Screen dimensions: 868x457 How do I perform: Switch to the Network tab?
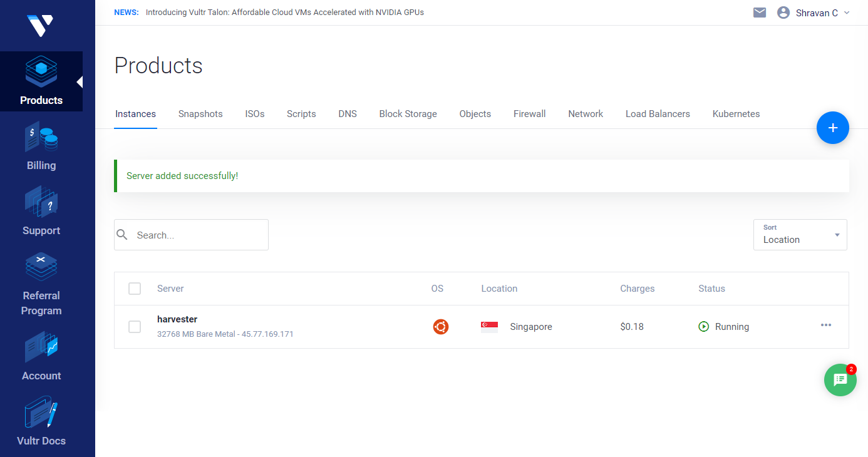point(586,114)
